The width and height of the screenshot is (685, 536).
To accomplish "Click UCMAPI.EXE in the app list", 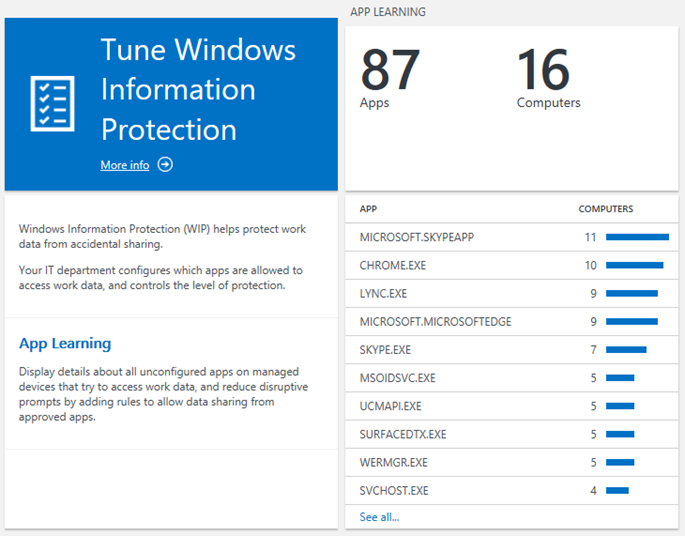I will click(x=390, y=406).
